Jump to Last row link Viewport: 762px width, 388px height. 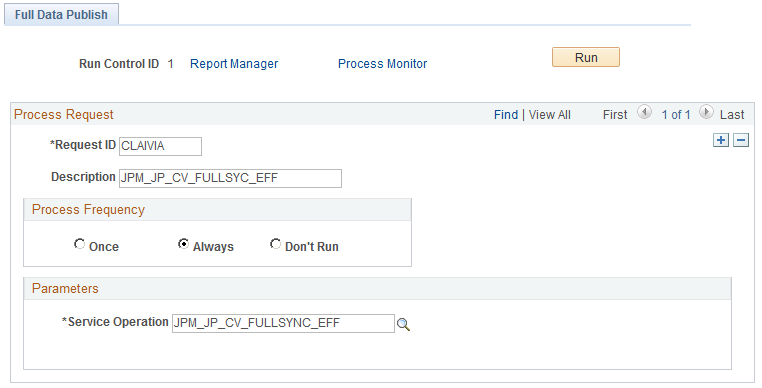click(732, 115)
